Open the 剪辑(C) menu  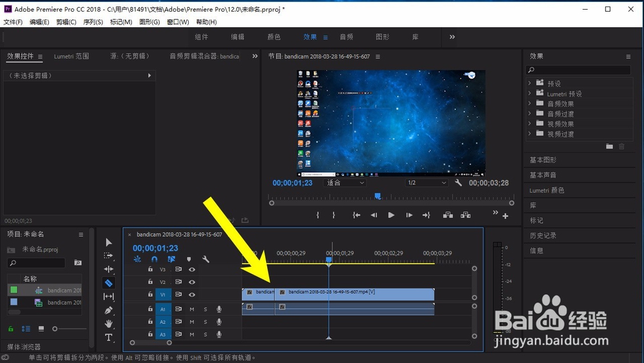click(x=66, y=22)
